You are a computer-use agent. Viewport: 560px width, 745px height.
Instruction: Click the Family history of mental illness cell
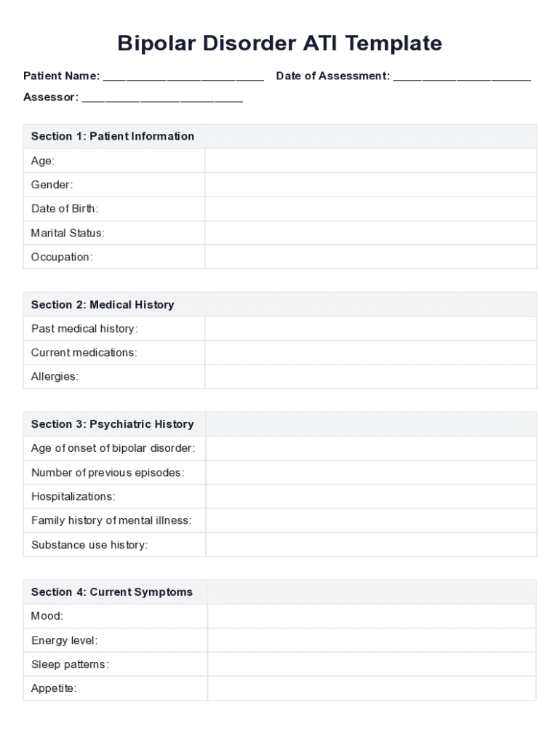372,521
